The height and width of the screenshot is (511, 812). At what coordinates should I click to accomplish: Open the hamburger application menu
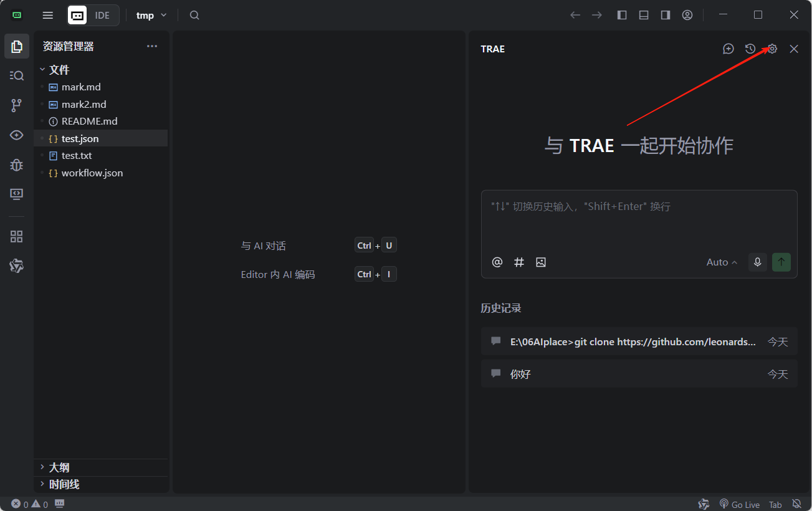point(48,15)
